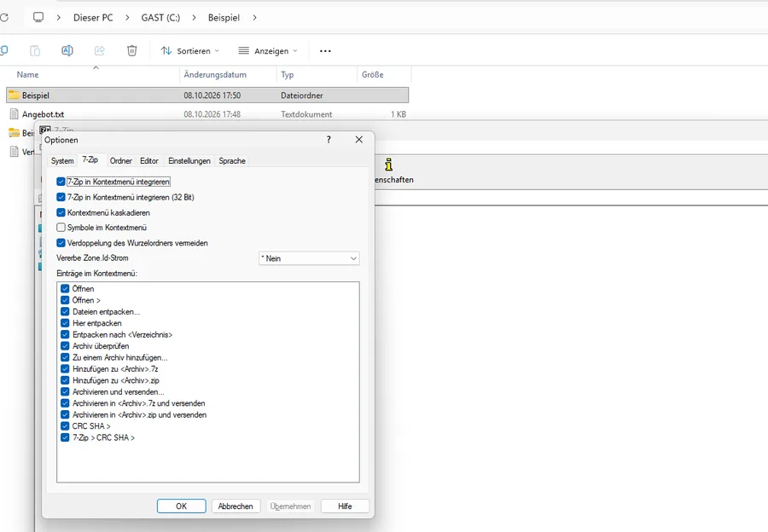Open the Vererbe Zone.Id-Strom dropdown
Image resolution: width=768 pixels, height=532 pixels.
(309, 258)
